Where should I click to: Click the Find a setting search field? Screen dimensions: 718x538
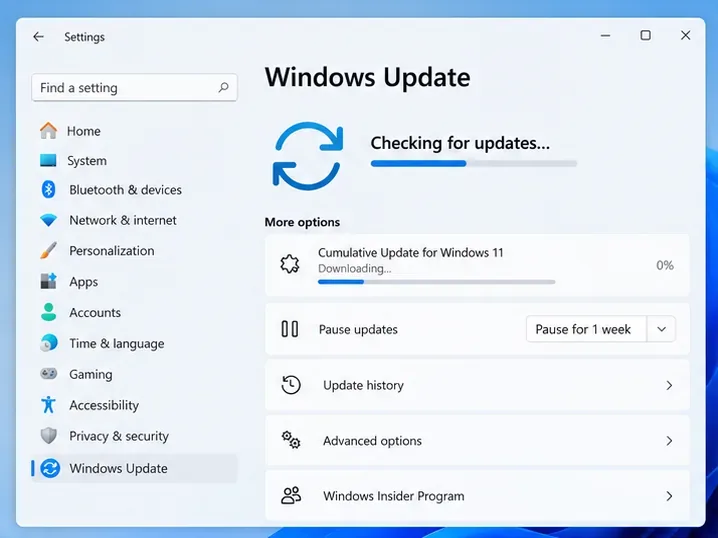coord(134,87)
